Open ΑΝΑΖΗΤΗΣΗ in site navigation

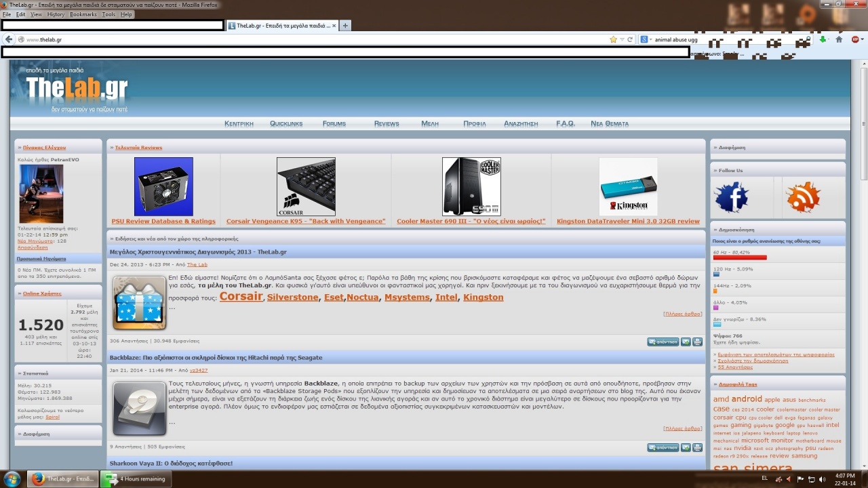[x=521, y=124]
